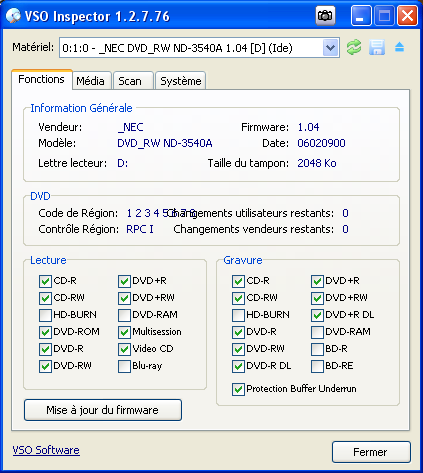Toggle Lecture DVD-R checkbox
This screenshot has width=423, height=473.
(45, 349)
